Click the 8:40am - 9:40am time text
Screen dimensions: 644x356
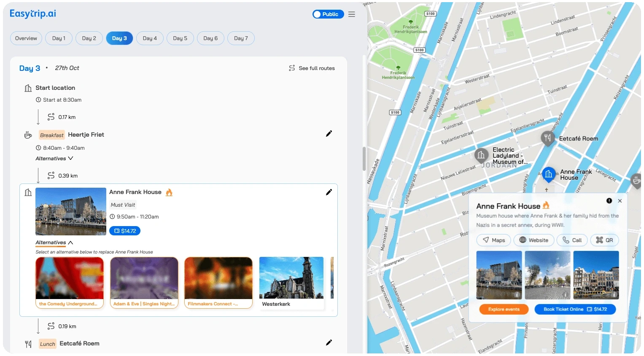tap(64, 148)
